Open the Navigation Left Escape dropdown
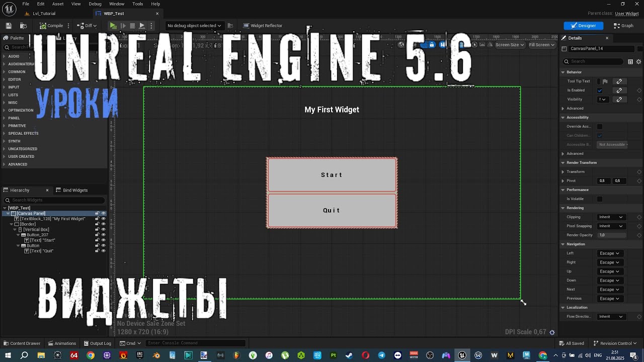The image size is (644, 362). (x=609, y=253)
